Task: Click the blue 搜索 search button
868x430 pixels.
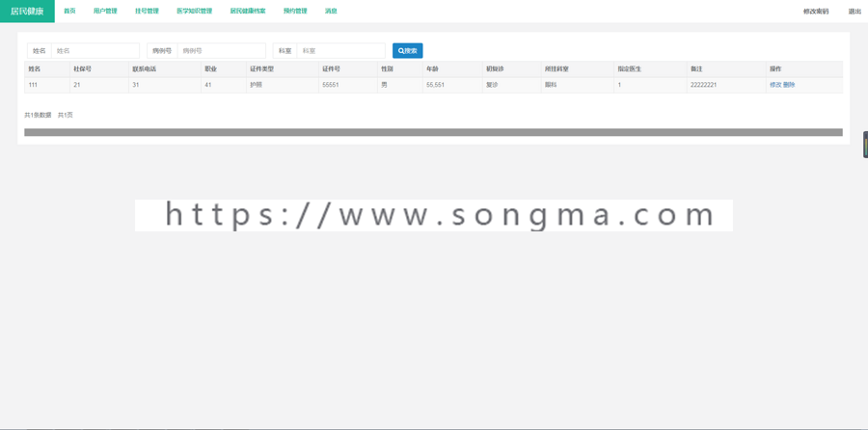Action: [x=407, y=50]
